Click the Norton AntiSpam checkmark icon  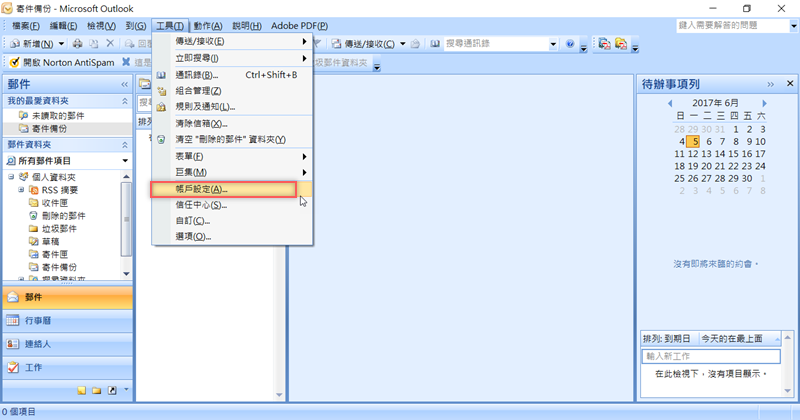coord(14,62)
